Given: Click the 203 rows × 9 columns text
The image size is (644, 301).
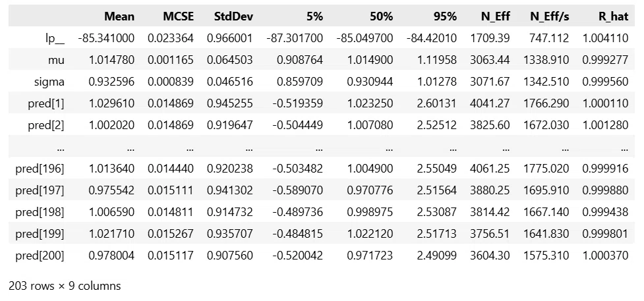Looking at the screenshot, I should pyautogui.click(x=65, y=286).
